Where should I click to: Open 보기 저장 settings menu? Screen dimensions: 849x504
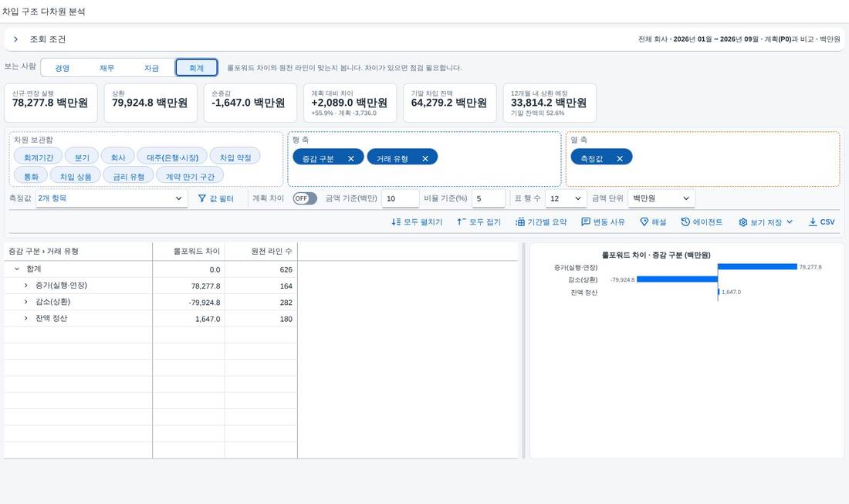click(766, 222)
